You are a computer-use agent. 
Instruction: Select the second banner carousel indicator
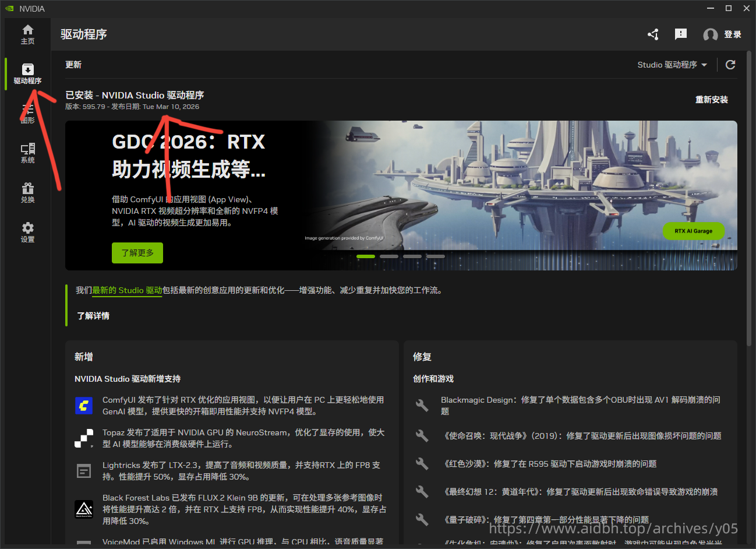389,256
